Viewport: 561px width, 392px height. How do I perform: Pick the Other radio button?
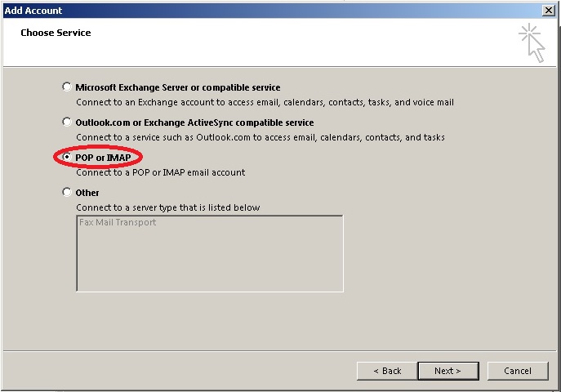click(66, 192)
